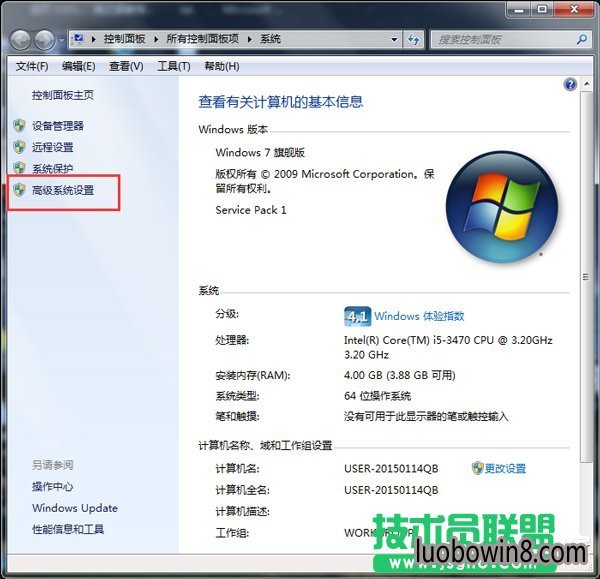Click the computer icon in address bar
The height and width of the screenshot is (579, 600).
click(x=78, y=39)
